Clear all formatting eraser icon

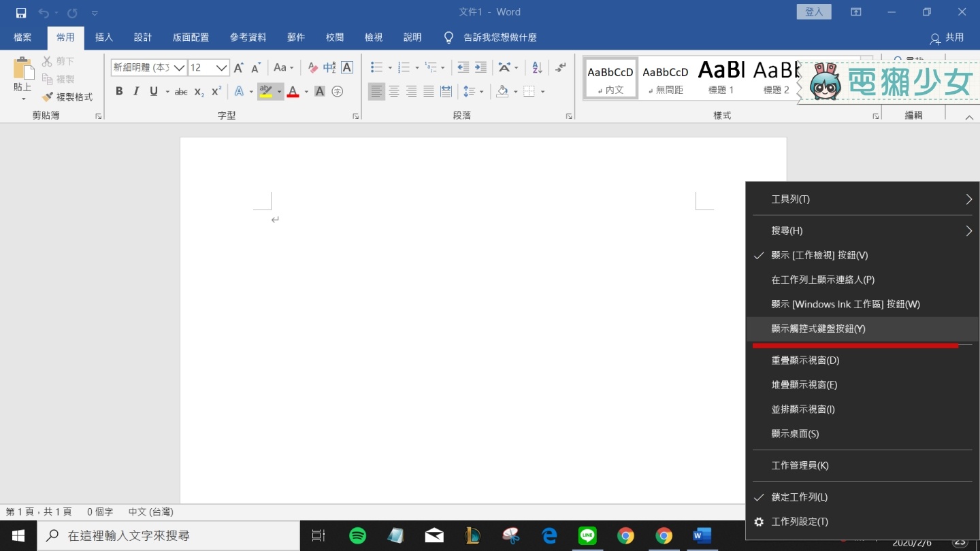click(x=312, y=67)
